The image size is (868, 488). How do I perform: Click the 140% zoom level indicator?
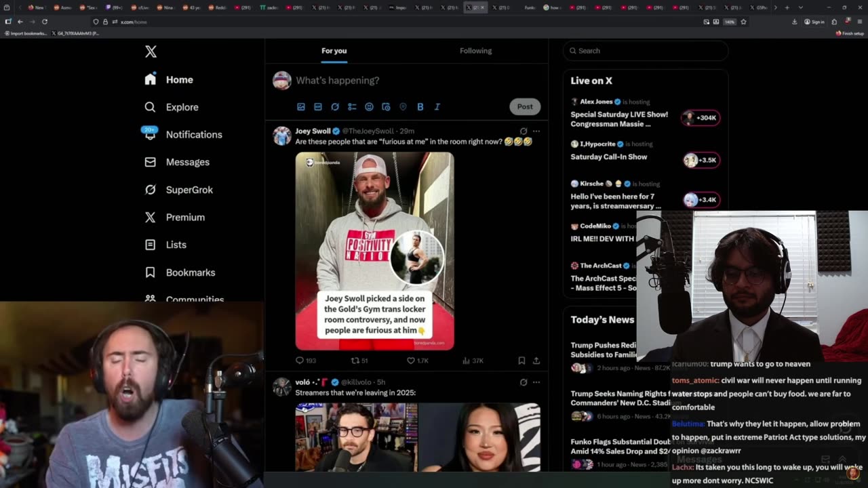(730, 22)
